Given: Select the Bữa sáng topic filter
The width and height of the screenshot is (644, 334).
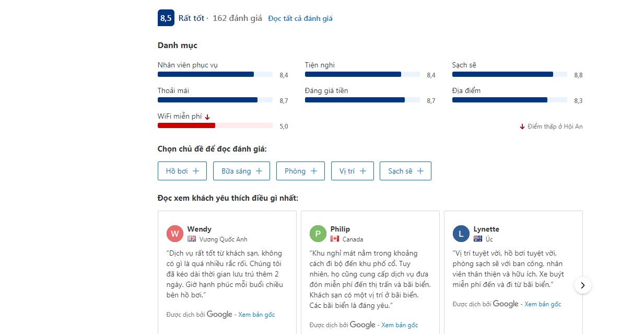Looking at the screenshot, I should click(x=241, y=171).
